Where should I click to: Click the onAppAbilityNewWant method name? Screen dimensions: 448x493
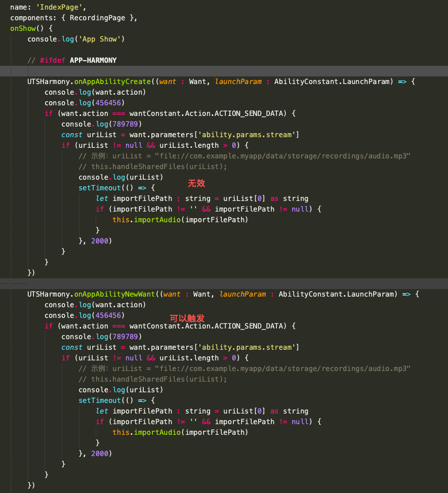click(x=114, y=294)
